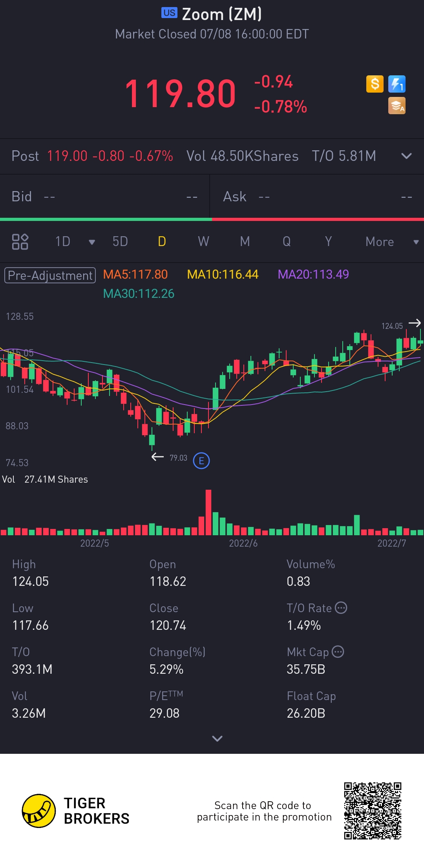Tap the MA5:117.80 indicator label
Viewport: 424px width, 868px height.
click(135, 274)
